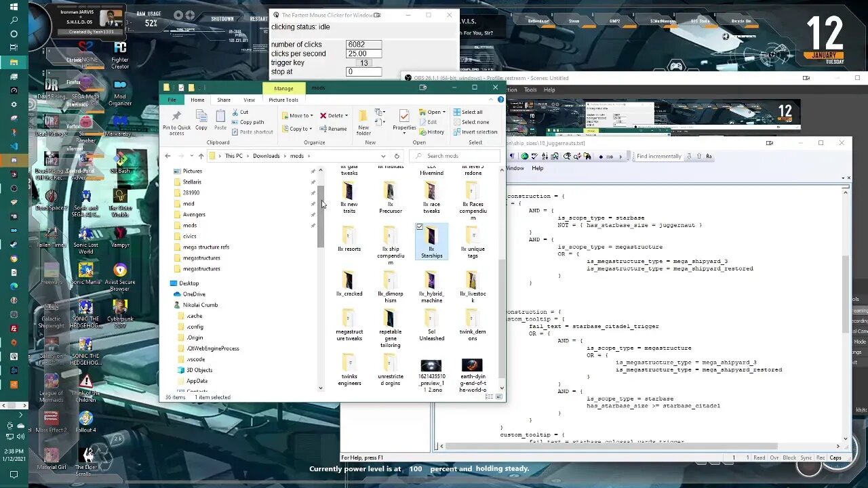868x488 pixels.
Task: Open the Open button dropdown arrow
Action: [444, 113]
